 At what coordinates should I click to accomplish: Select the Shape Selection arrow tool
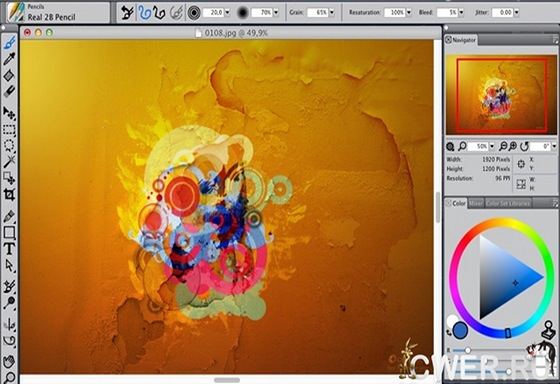(9, 265)
